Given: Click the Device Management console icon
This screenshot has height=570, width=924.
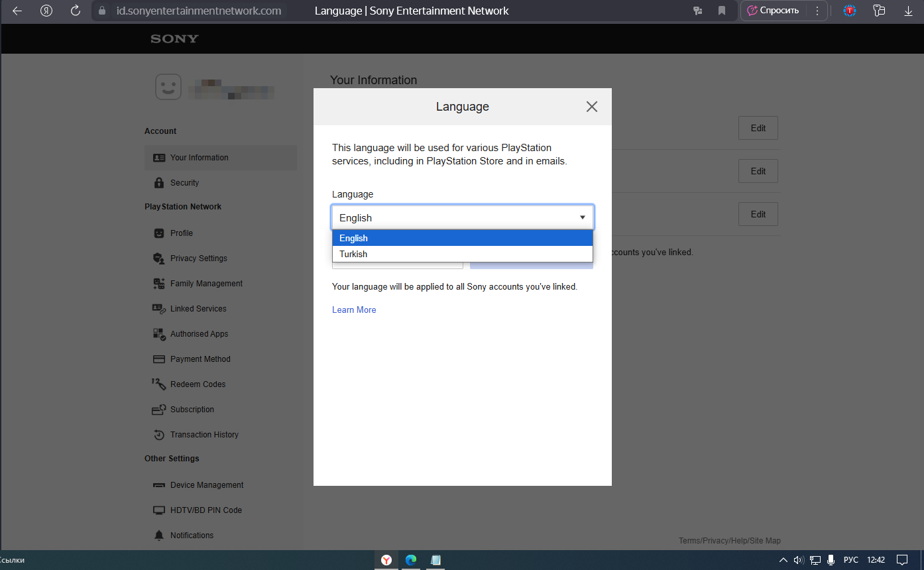Looking at the screenshot, I should tap(159, 486).
